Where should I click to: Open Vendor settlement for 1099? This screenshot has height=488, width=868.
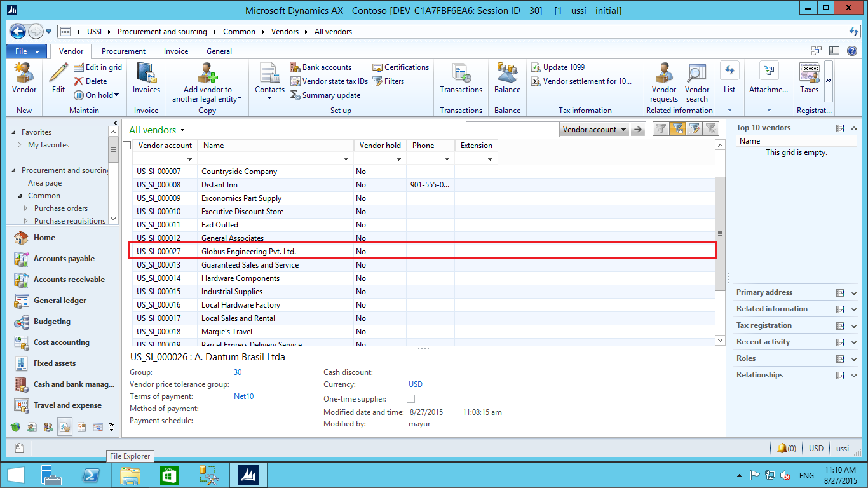(x=581, y=81)
